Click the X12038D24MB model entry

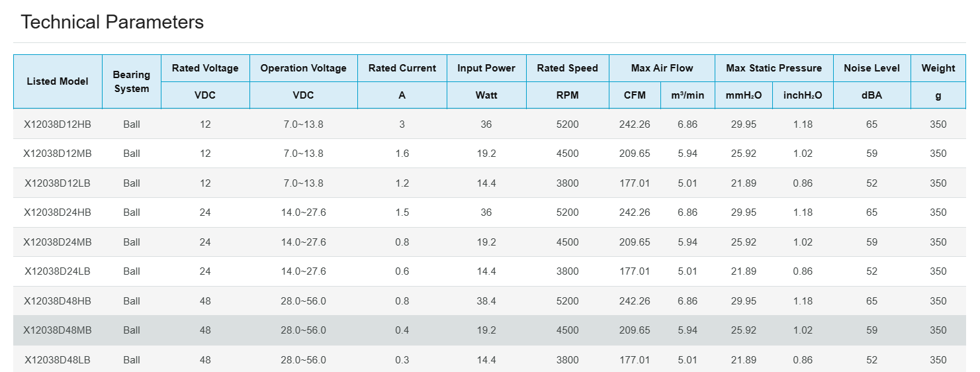coord(58,242)
